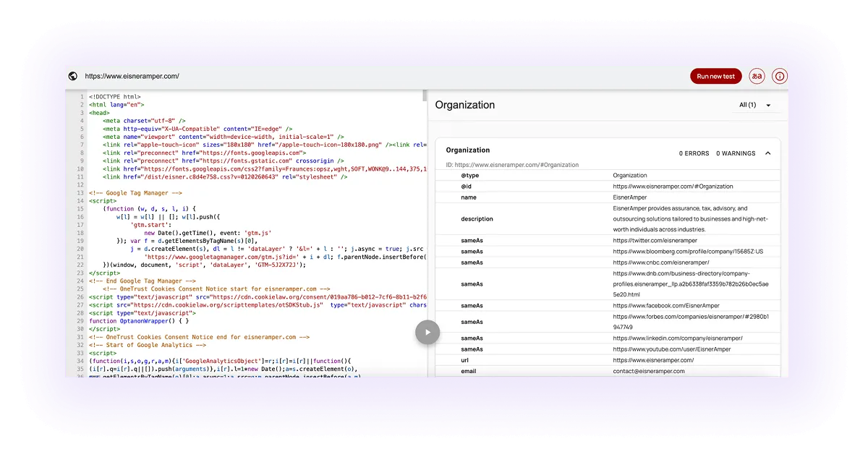868x457 pixels.
Task: Click the globe icon beside the URL bar
Action: tap(72, 75)
